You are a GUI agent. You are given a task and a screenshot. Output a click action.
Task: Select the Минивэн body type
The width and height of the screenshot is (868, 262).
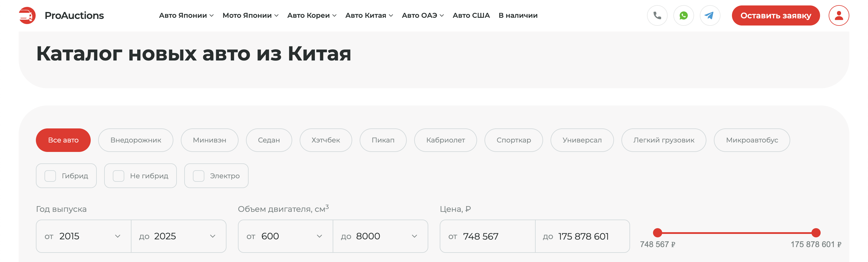tap(210, 140)
